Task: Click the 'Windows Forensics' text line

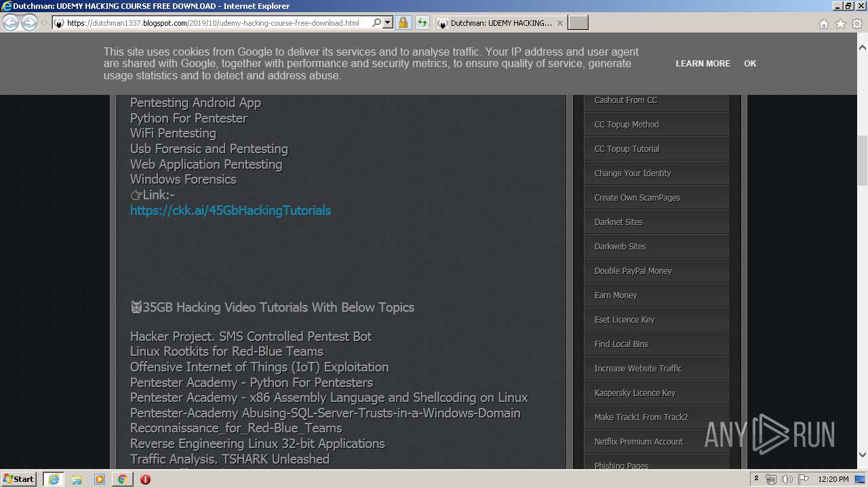Action: [183, 180]
